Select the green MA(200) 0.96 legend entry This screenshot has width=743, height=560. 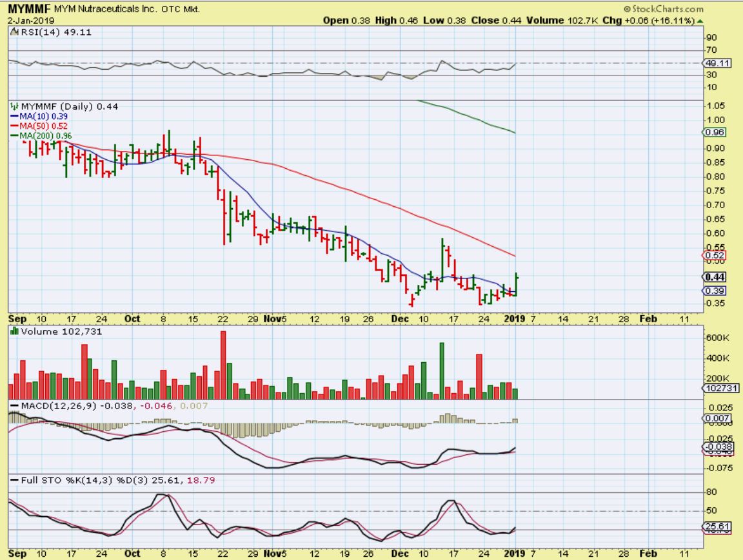[x=44, y=135]
